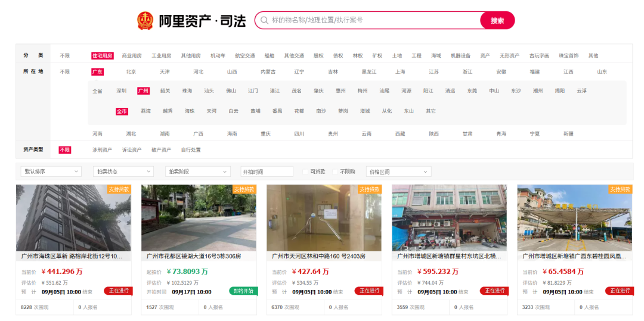The image size is (644, 321).
Task: Click the Ali Assets judicial emblem logo
Action: 145,20
